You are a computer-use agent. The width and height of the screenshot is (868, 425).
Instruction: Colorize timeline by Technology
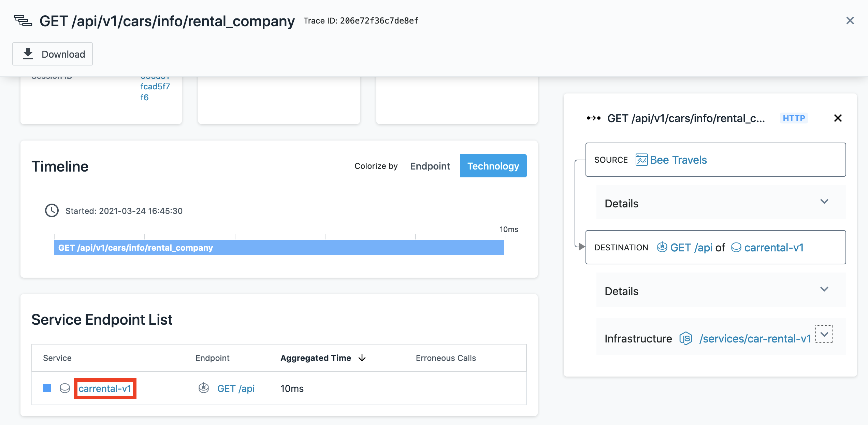493,166
